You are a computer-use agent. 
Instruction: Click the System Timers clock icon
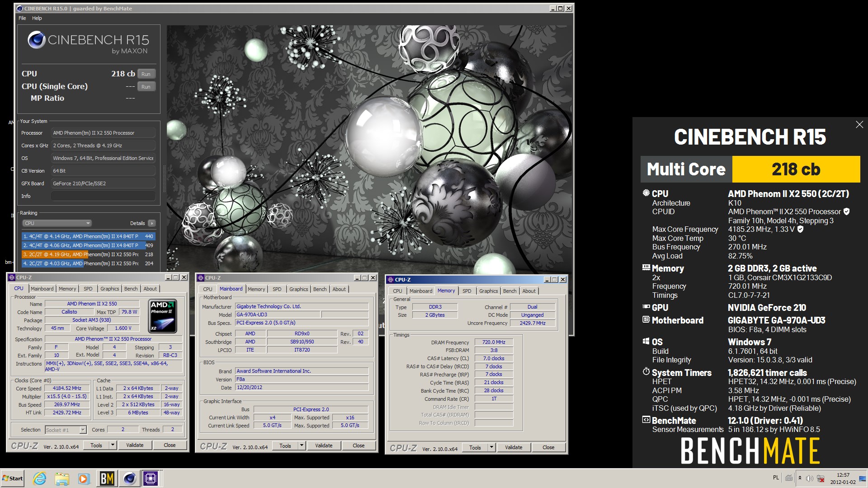(646, 372)
